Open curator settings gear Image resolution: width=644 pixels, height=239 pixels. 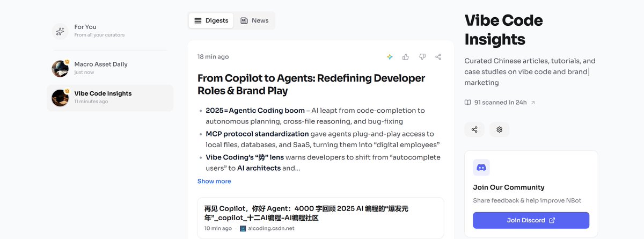point(500,129)
